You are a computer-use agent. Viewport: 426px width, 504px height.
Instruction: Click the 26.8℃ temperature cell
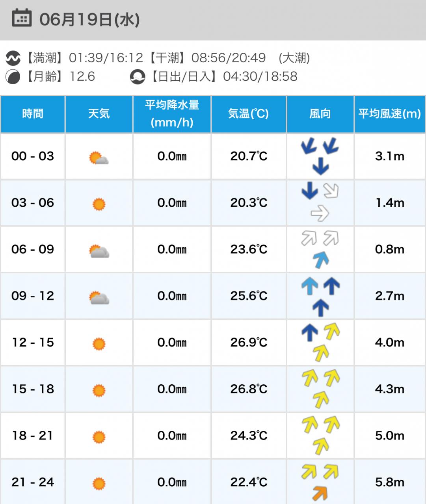coord(249,389)
